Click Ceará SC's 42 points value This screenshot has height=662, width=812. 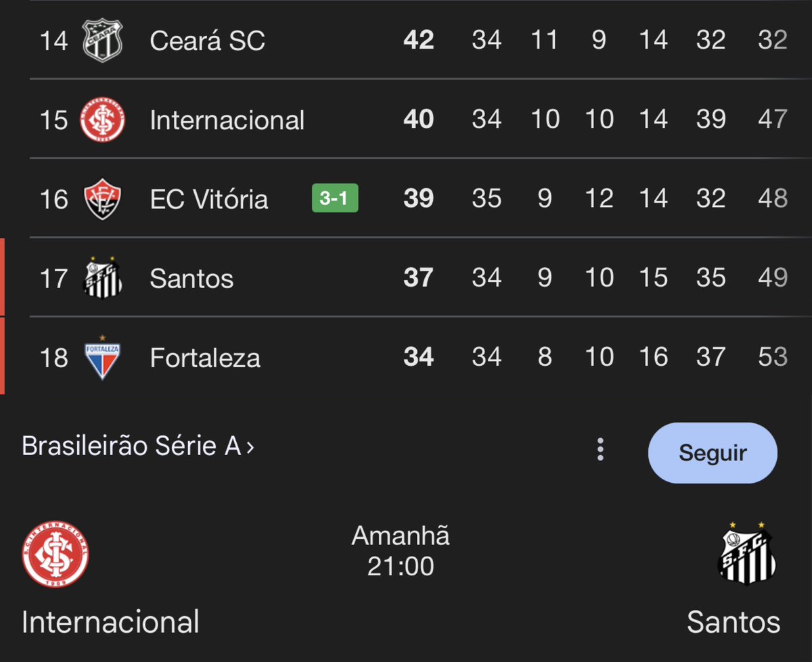point(418,41)
